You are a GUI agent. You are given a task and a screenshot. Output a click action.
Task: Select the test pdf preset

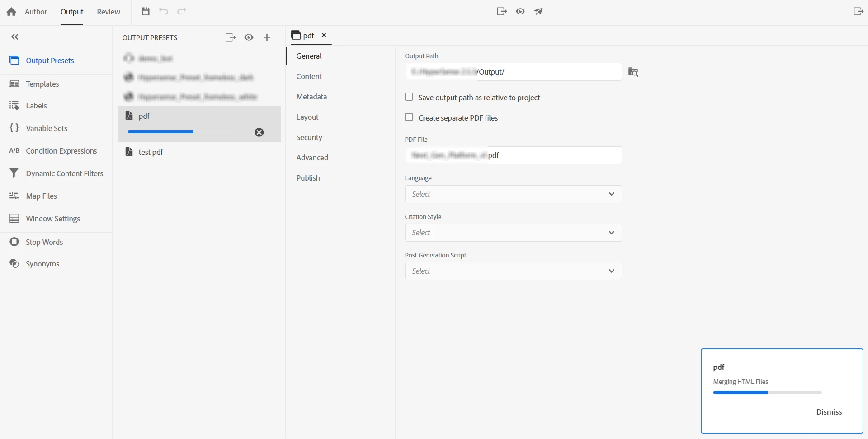pos(199,152)
